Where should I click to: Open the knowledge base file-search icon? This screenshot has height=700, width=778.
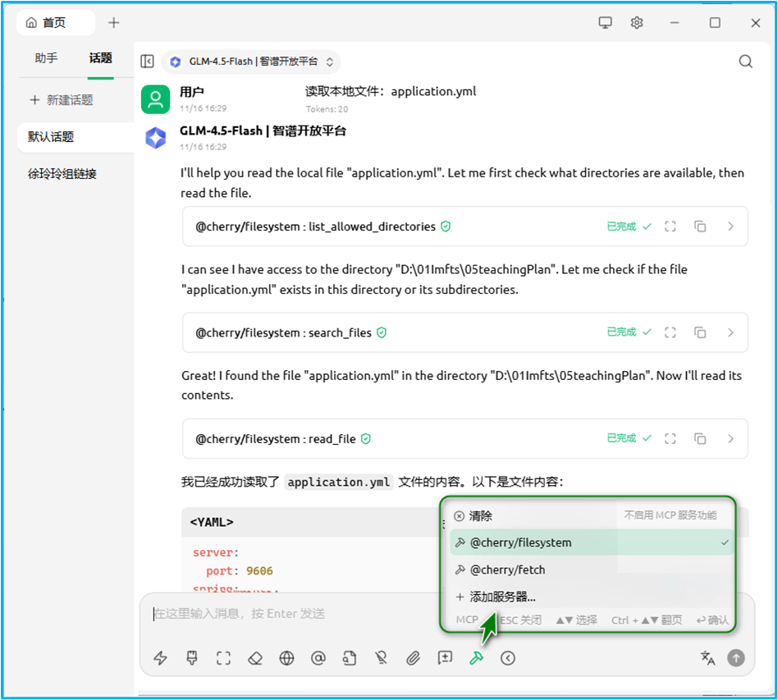pyautogui.click(x=350, y=658)
